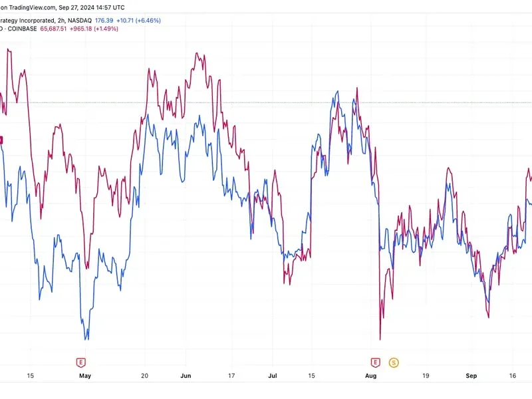Select the Jun label on time axis
This screenshot has height=399, width=532.
[x=186, y=376]
